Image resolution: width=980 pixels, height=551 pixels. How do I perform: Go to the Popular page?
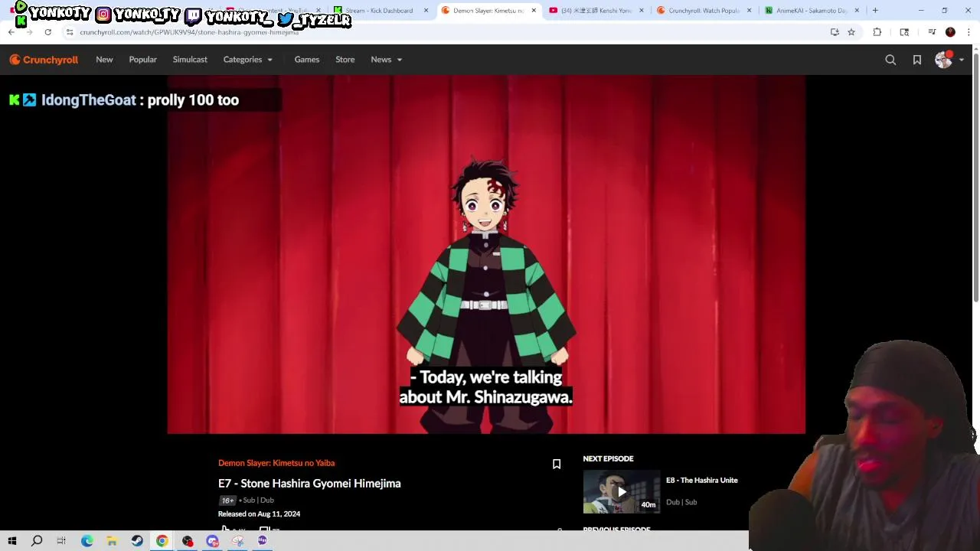pos(142,60)
